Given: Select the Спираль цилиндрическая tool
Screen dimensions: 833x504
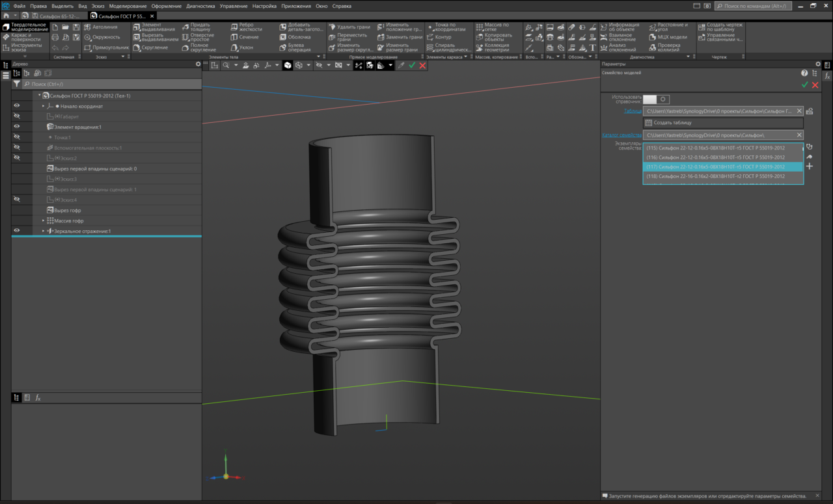Looking at the screenshot, I should pyautogui.click(x=448, y=47).
